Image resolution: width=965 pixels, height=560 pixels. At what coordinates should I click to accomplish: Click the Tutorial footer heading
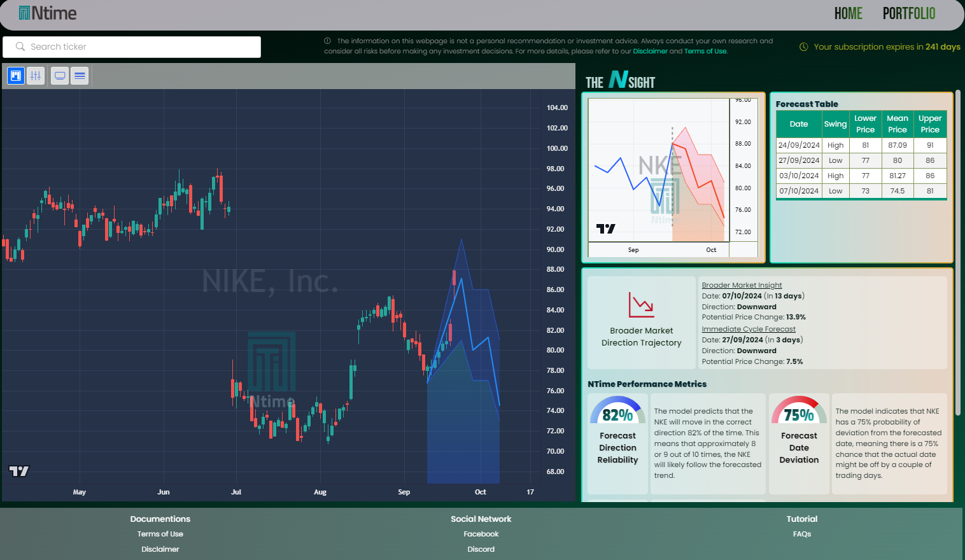point(802,519)
